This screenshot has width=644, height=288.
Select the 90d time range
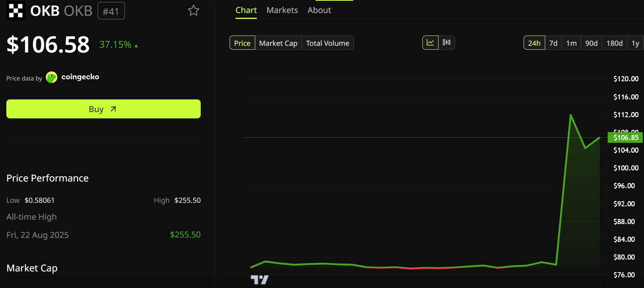coord(591,43)
